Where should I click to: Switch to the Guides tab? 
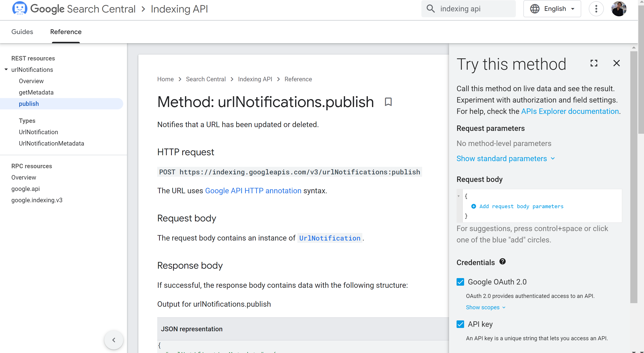tap(22, 32)
